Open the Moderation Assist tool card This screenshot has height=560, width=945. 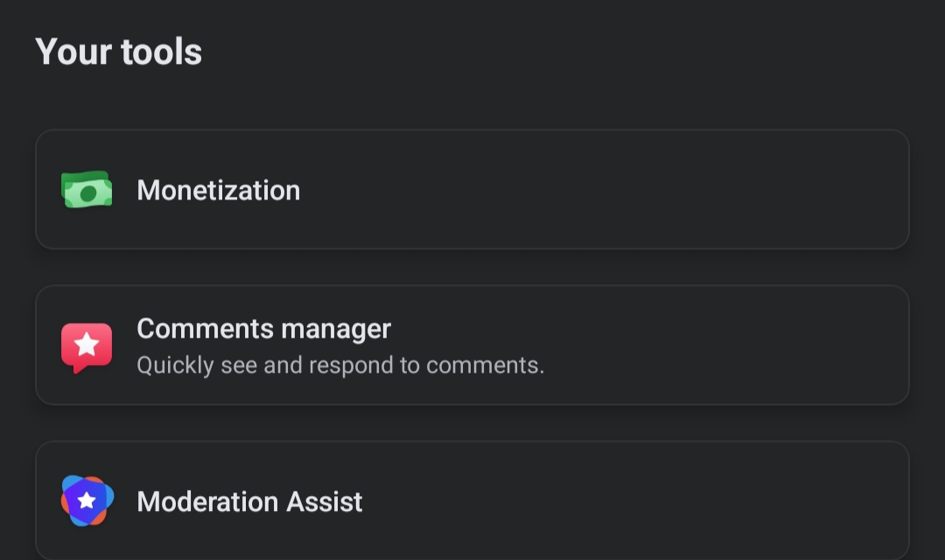coord(472,500)
